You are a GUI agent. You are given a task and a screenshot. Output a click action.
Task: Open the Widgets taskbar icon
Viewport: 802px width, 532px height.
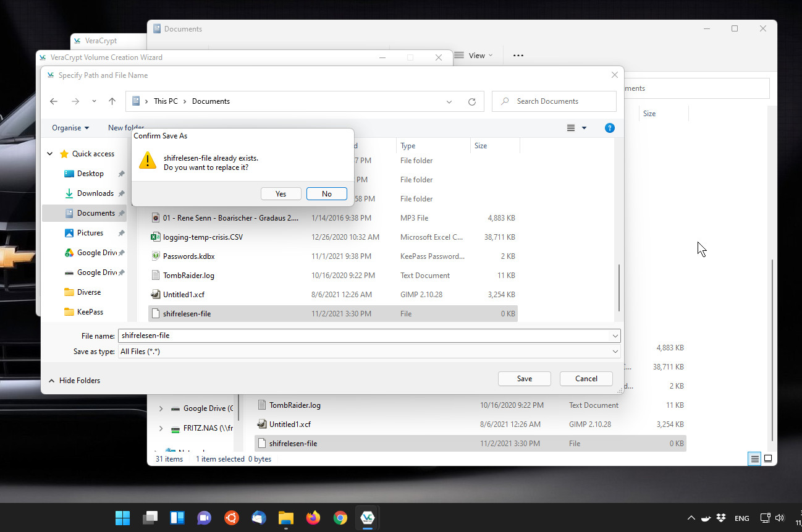pyautogui.click(x=177, y=518)
